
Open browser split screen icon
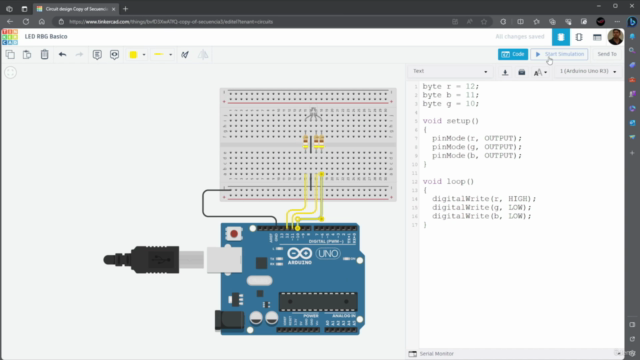(520, 22)
